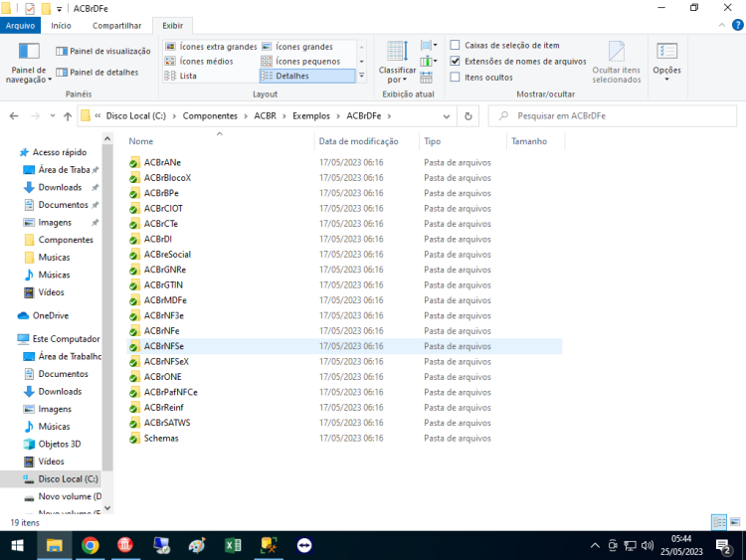746x560 pixels.
Task: Click the refresh icon beside the address bar
Action: (x=468, y=116)
